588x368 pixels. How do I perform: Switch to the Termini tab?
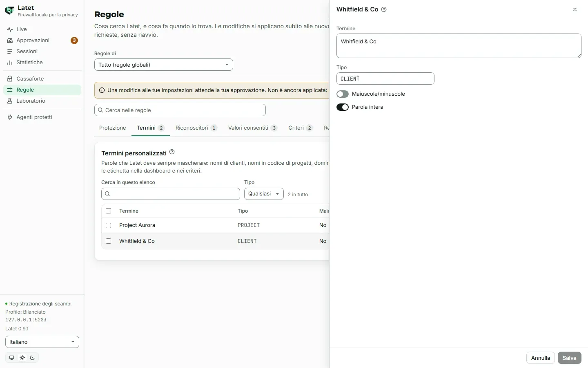151,128
